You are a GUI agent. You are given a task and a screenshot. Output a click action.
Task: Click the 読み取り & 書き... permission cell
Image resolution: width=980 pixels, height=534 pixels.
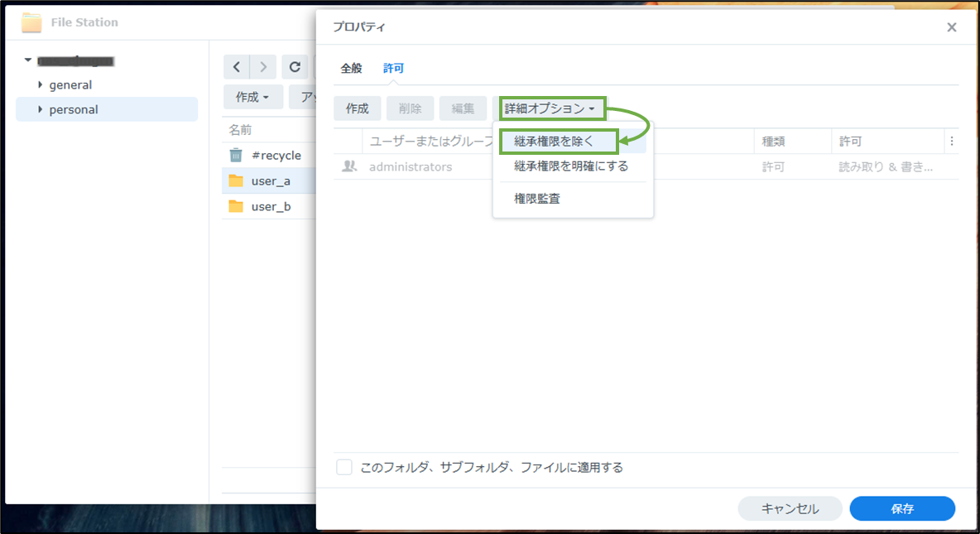[x=886, y=167]
